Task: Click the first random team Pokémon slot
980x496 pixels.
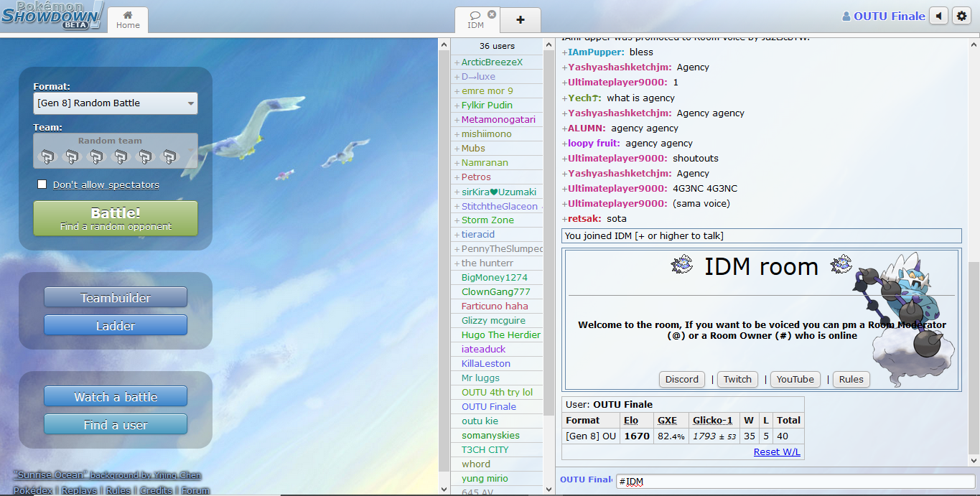Action: [47, 156]
